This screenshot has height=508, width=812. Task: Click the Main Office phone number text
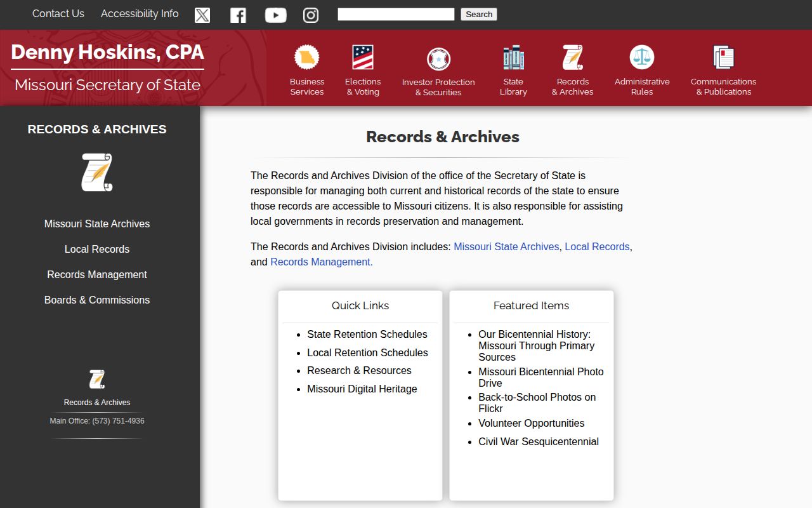coord(97,421)
